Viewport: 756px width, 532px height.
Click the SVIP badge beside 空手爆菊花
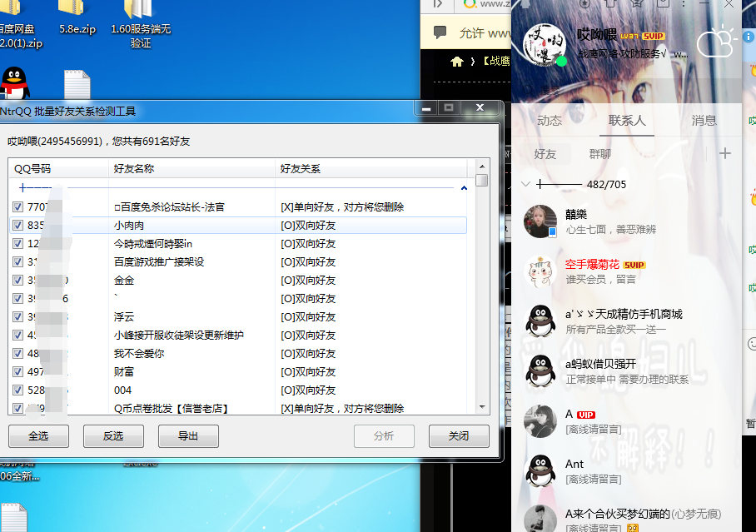[634, 266]
